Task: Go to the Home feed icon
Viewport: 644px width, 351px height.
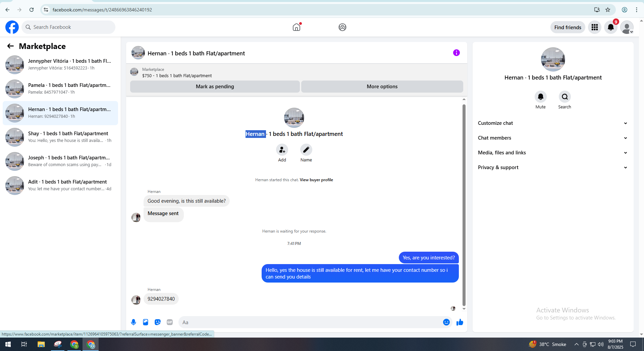Action: click(x=297, y=27)
